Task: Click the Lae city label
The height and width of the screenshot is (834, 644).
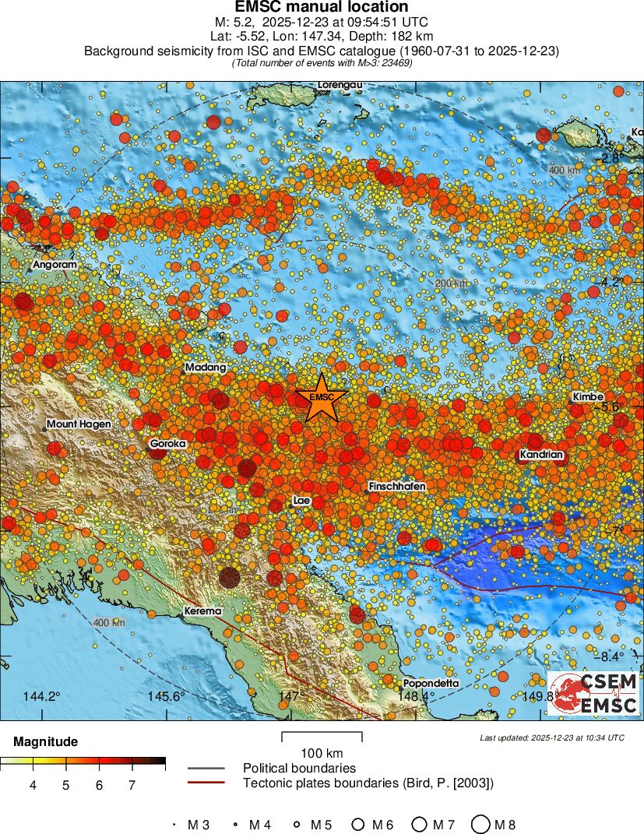Action: [301, 501]
